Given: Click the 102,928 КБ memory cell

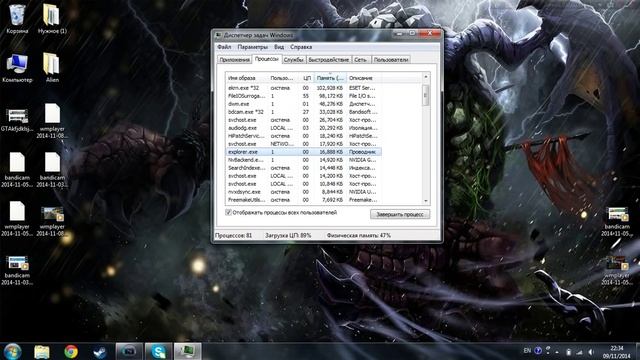Looking at the screenshot, I should 329,88.
